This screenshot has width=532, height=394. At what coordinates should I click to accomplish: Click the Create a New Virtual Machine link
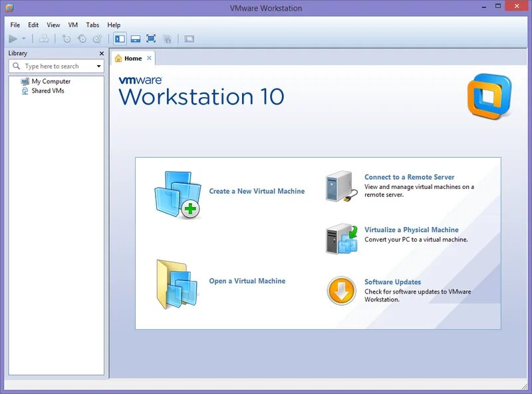point(257,191)
